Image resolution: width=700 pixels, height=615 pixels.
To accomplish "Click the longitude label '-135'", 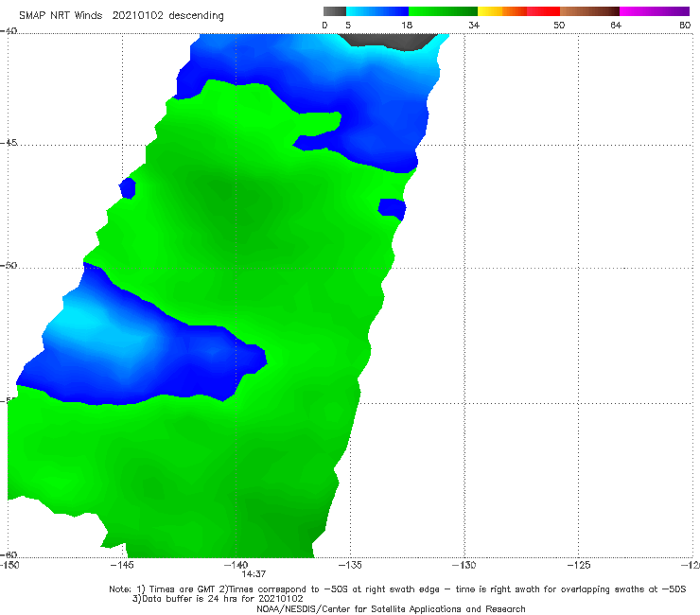I will point(350,565).
